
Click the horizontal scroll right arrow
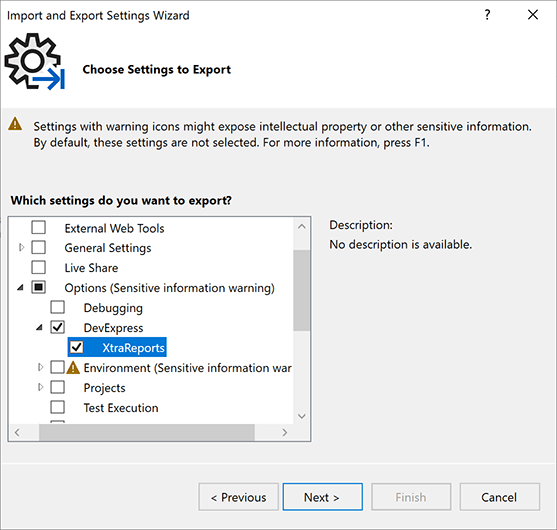point(285,432)
